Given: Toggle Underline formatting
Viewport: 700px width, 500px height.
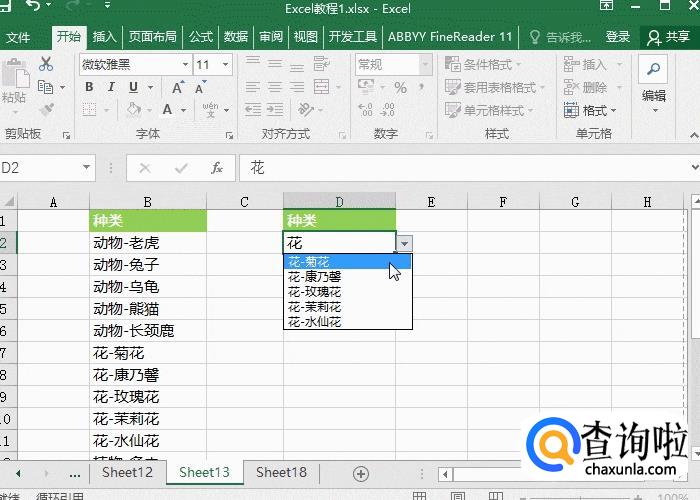Looking at the screenshot, I should pyautogui.click(x=133, y=87).
